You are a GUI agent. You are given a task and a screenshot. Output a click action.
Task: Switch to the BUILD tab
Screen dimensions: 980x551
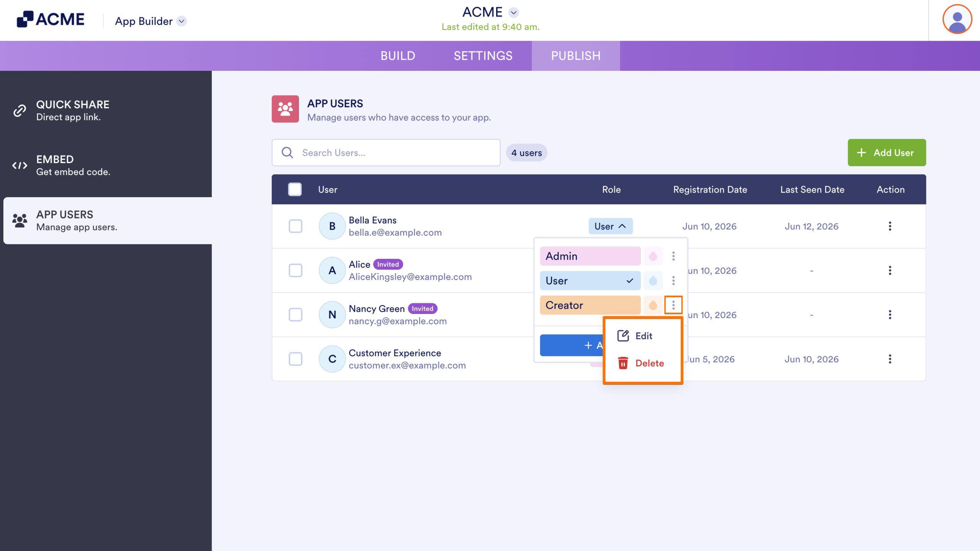[x=398, y=56]
